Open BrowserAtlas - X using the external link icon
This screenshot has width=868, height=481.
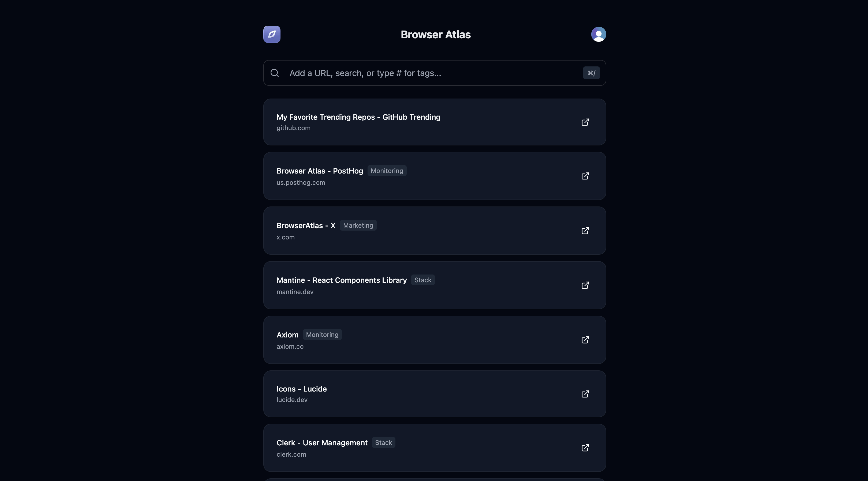pyautogui.click(x=585, y=231)
